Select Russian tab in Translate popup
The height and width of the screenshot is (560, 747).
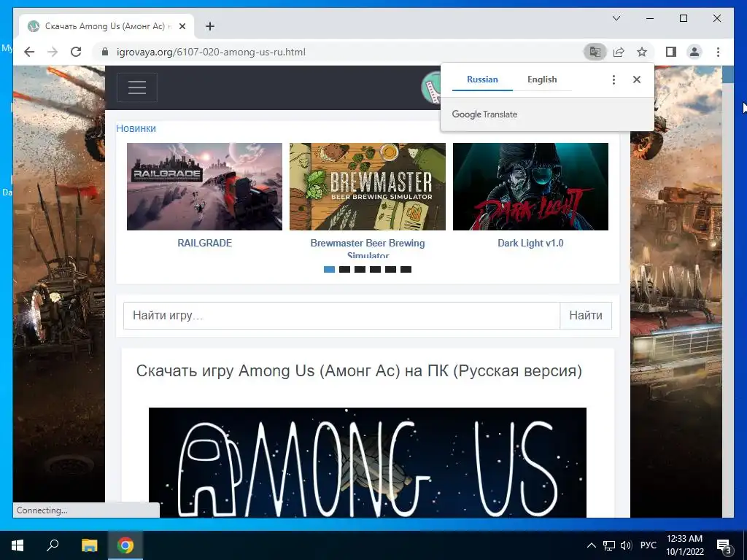tap(482, 79)
